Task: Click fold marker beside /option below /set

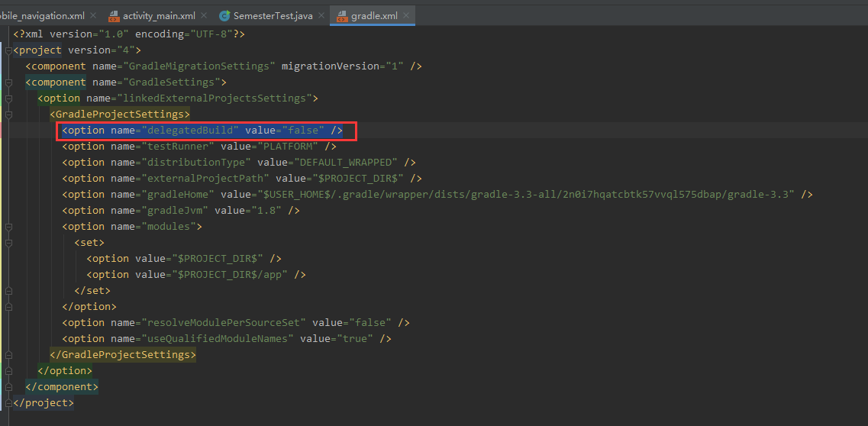Action: click(8, 306)
